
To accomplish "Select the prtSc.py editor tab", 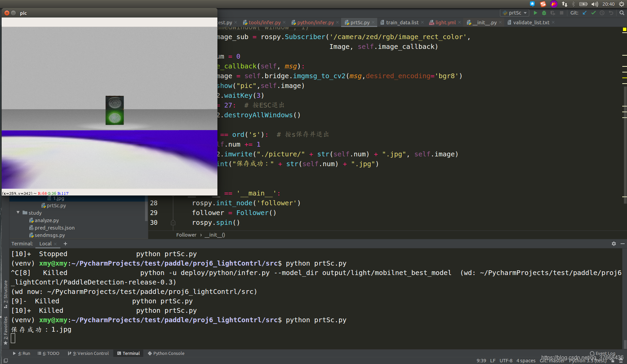I will (359, 23).
